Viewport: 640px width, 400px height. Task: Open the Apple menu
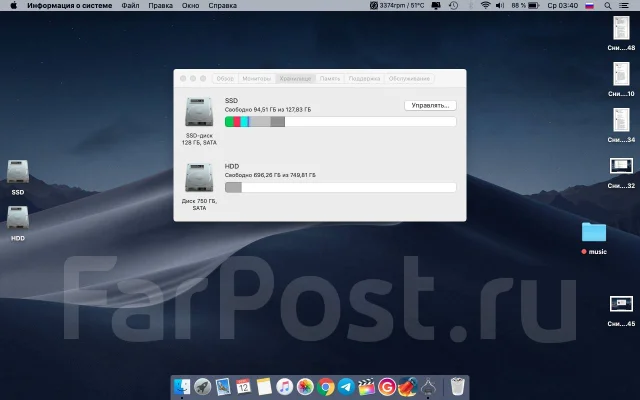click(14, 6)
